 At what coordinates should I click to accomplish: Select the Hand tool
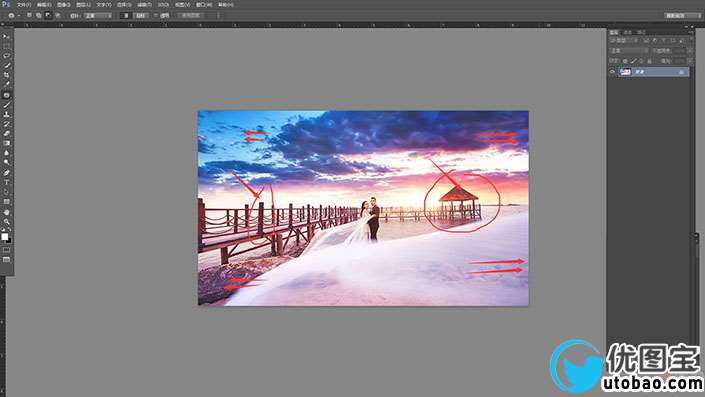6,211
